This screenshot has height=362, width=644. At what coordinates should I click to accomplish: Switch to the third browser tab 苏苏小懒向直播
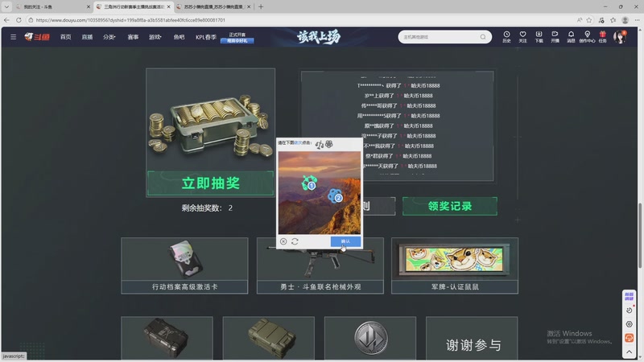tap(213, 6)
